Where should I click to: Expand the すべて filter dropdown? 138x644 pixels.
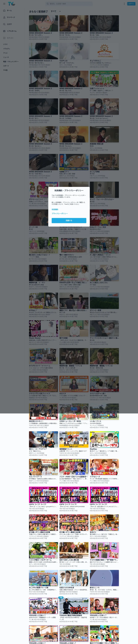[56, 11]
